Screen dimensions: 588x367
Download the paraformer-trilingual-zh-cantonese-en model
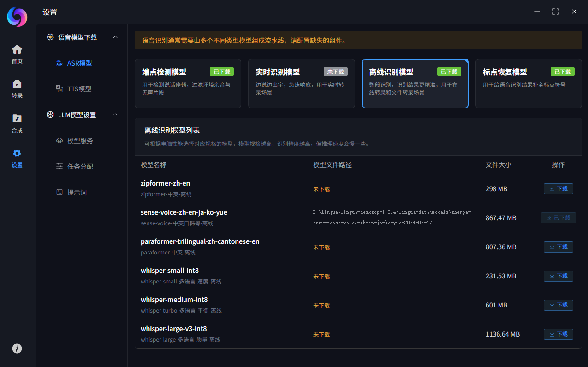pyautogui.click(x=558, y=247)
